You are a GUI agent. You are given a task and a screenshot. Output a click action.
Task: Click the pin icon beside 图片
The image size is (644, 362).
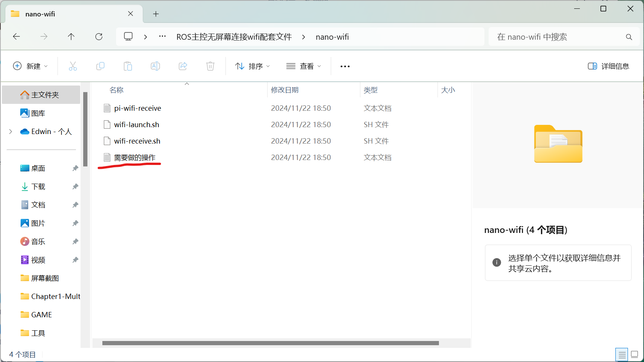click(75, 223)
